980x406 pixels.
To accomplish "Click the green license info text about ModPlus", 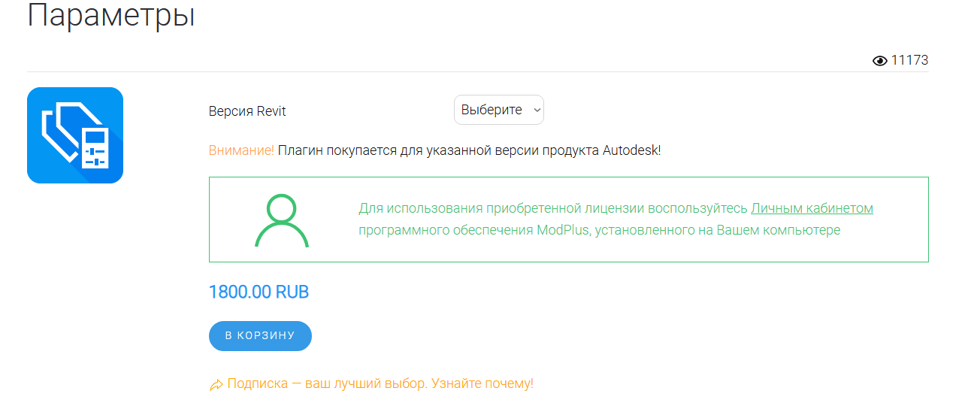I will [616, 220].
